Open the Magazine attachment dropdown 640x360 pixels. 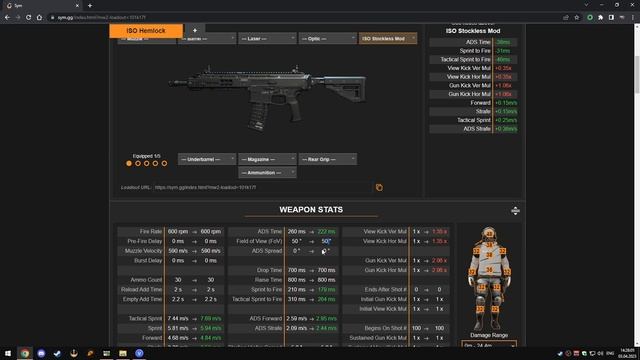[x=267, y=159]
